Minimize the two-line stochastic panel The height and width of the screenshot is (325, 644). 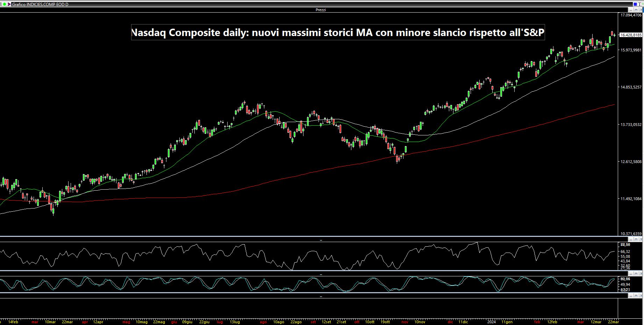[x=631, y=274]
